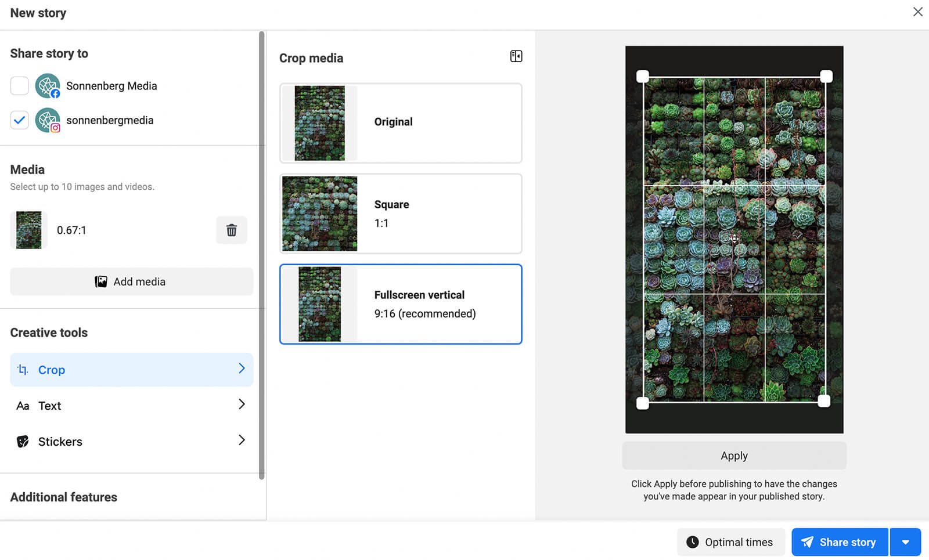Open the Text creative tool

pos(132,406)
